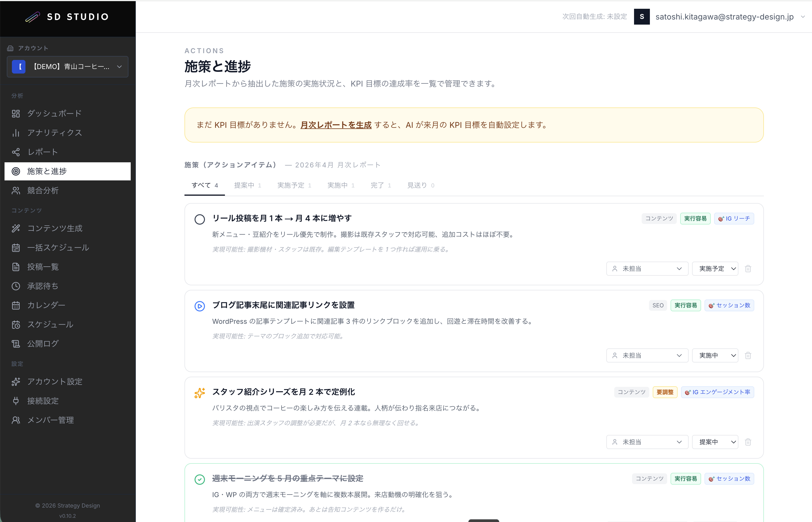Open assignee 未担当 dropdown for スタッフ紹介シリーズ
The image size is (812, 522).
point(647,442)
